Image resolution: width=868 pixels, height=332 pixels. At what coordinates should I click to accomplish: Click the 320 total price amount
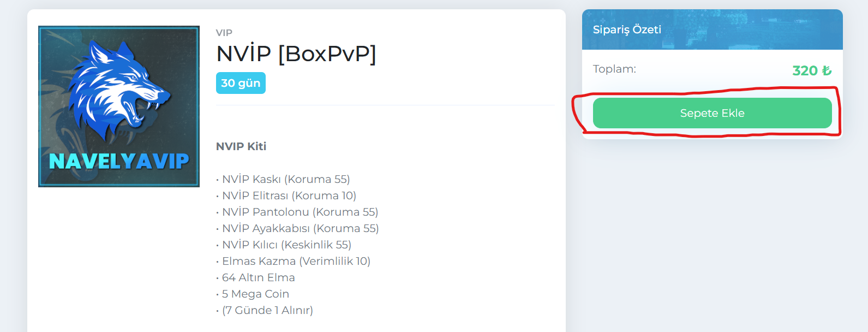click(805, 70)
